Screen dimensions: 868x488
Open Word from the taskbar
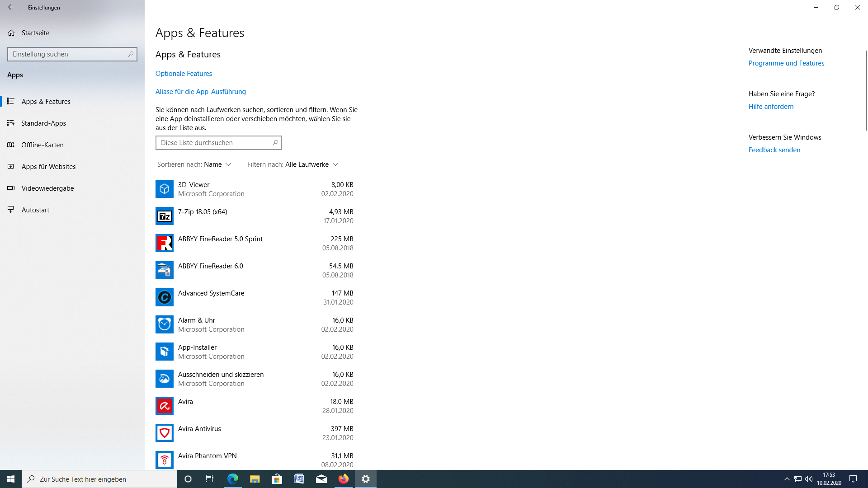coord(299,479)
